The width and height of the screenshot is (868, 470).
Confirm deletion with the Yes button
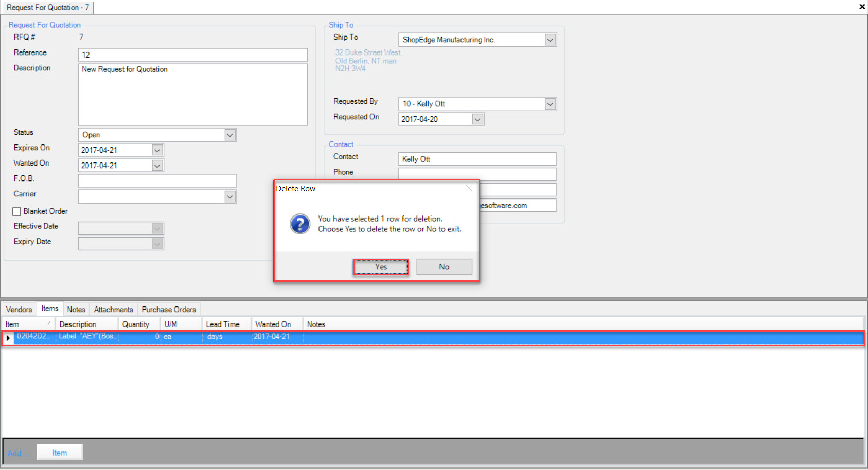(x=381, y=267)
